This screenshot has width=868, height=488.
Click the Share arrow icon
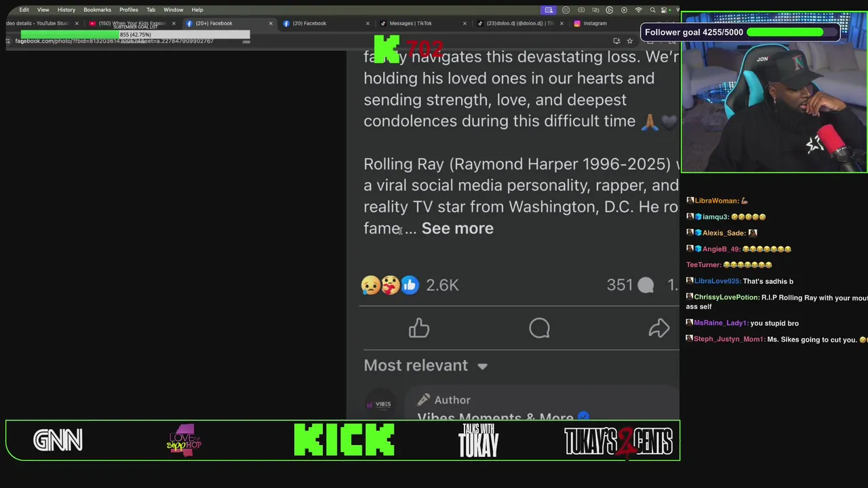coord(659,329)
